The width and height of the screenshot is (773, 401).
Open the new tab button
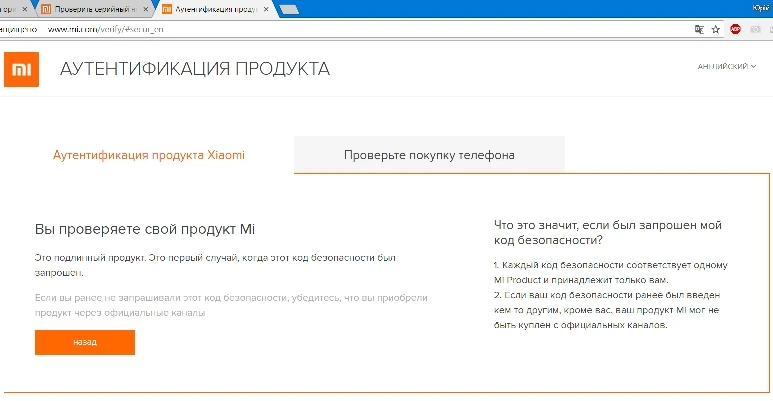click(x=289, y=9)
